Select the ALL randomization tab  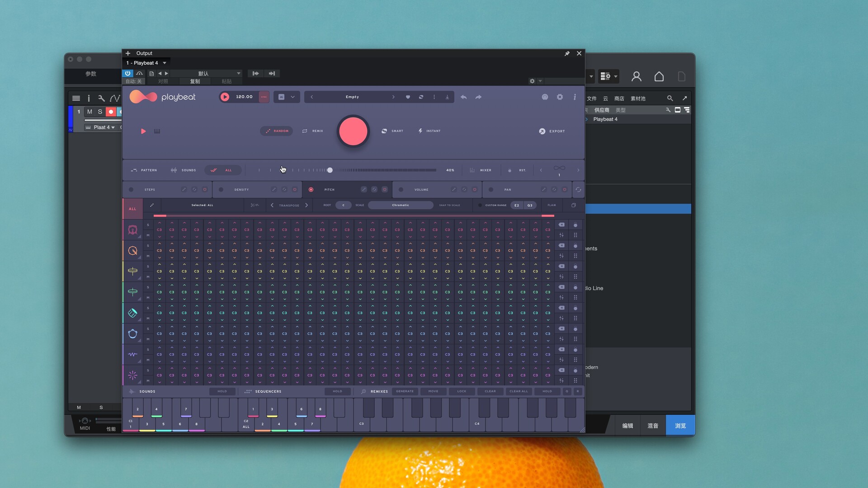[222, 170]
